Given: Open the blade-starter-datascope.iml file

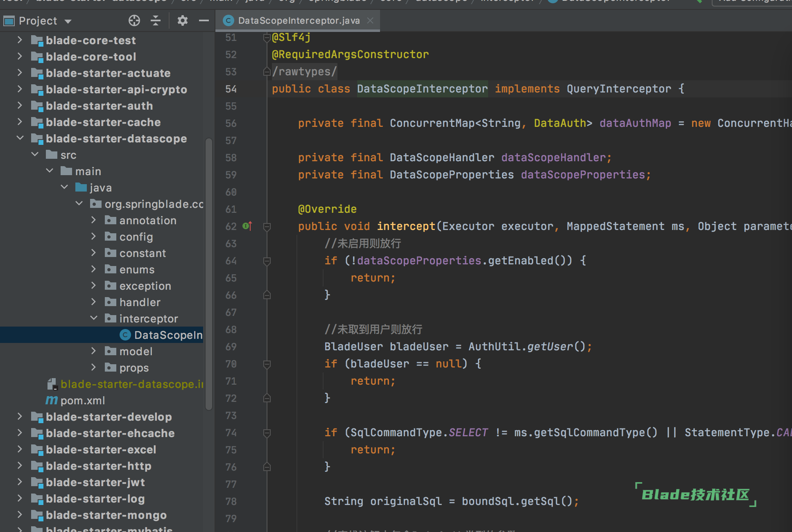Looking at the screenshot, I should click(131, 384).
